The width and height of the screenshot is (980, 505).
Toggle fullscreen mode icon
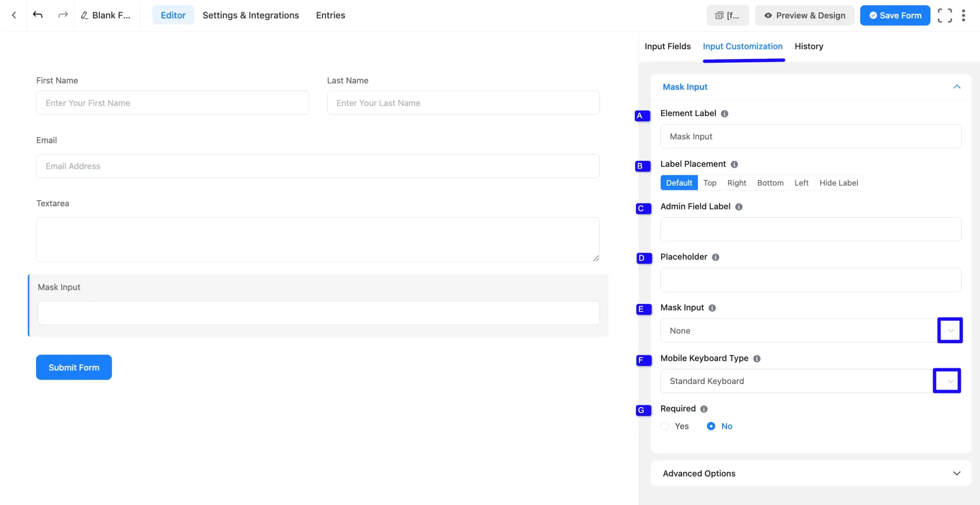[x=944, y=15]
